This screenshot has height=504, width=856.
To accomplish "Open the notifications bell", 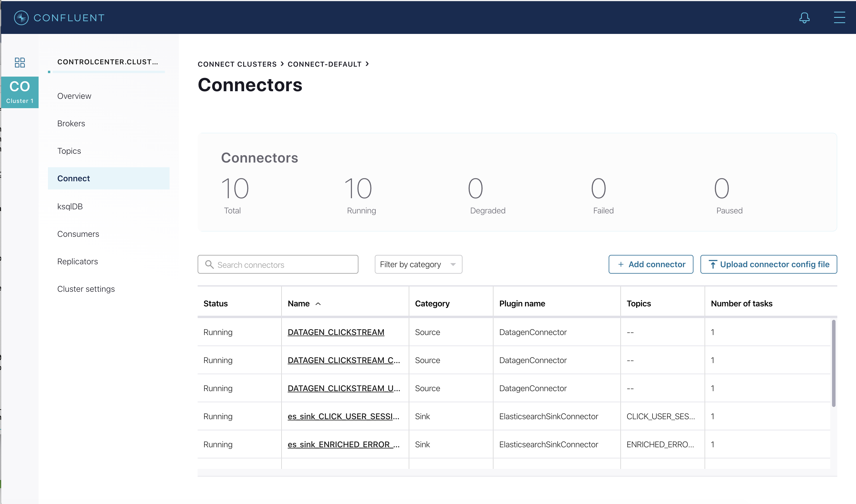I will [x=804, y=18].
